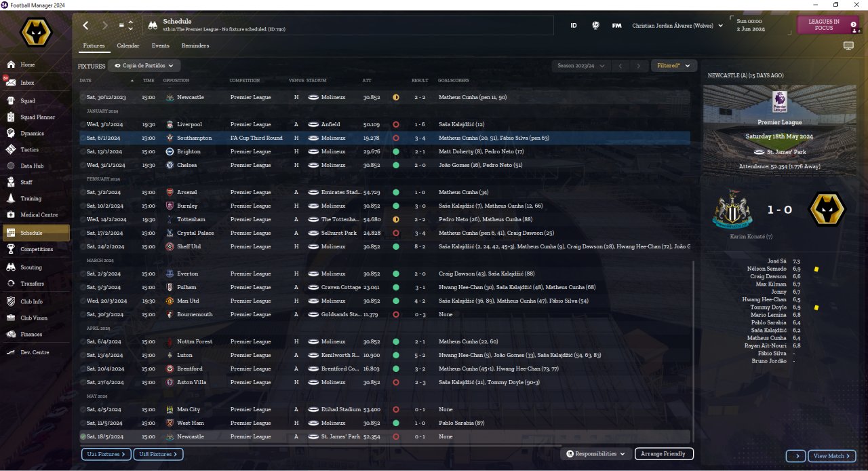868x471 pixels.
Task: Open Tactics in the sidebar
Action: pyautogui.click(x=37, y=149)
